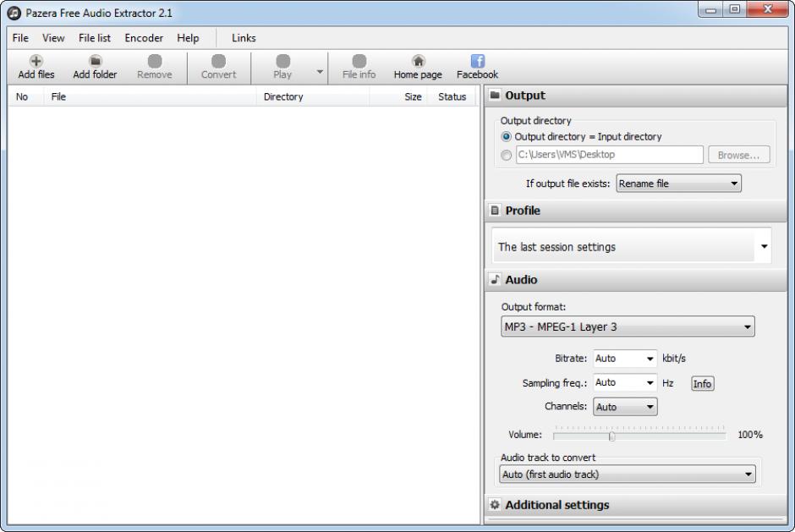Sort by the Directory column header
Screen dimensions: 795x532
[313, 96]
